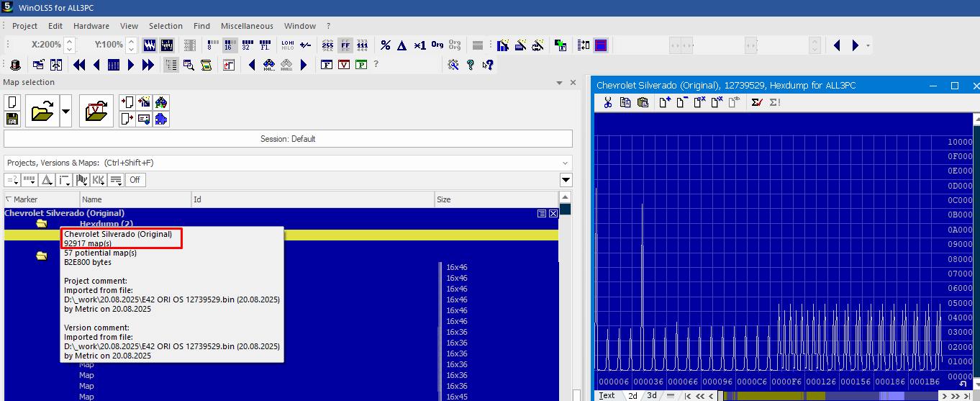Select the Hexdump (2) folder row
This screenshot has width=980, height=401.
281,224
